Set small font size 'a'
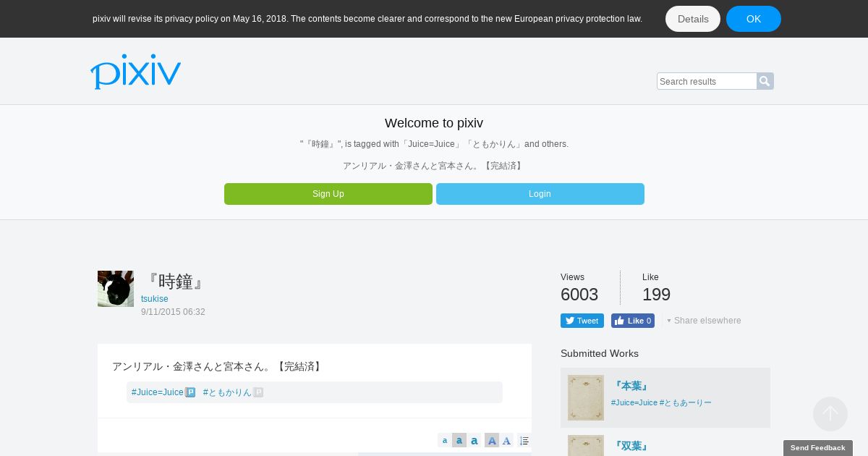868x456 pixels. pyautogui.click(x=445, y=440)
